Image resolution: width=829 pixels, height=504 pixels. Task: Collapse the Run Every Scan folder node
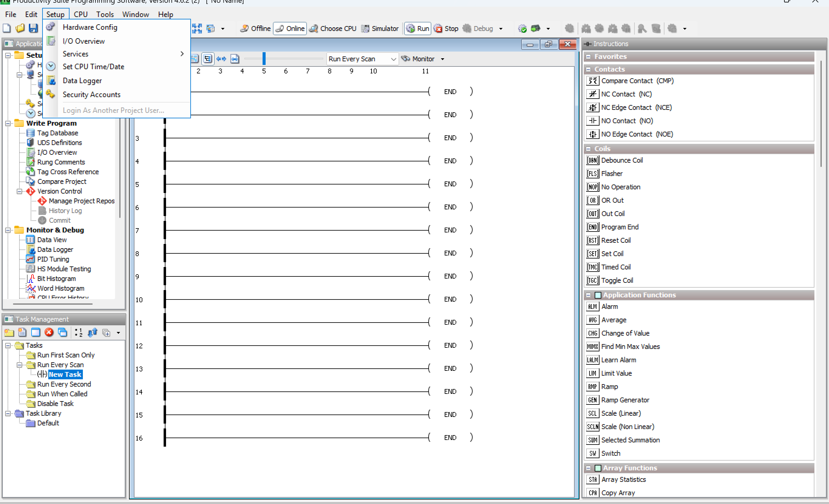coord(19,365)
